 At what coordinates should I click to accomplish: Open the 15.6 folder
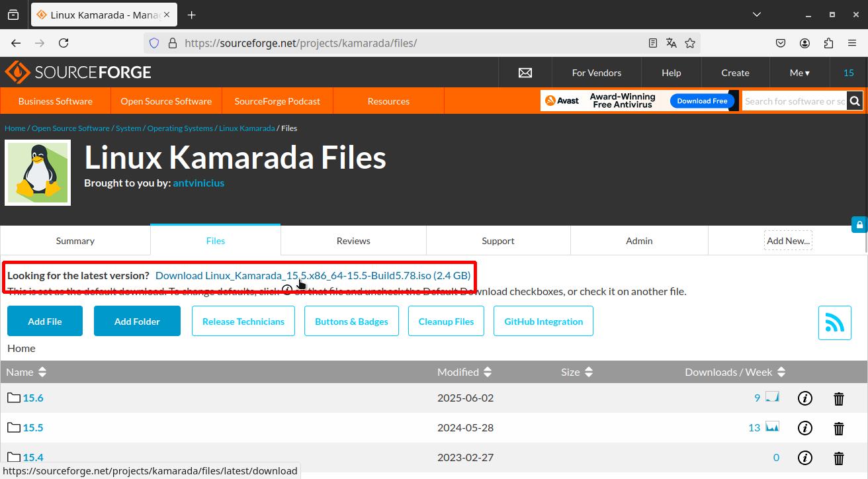coord(33,398)
